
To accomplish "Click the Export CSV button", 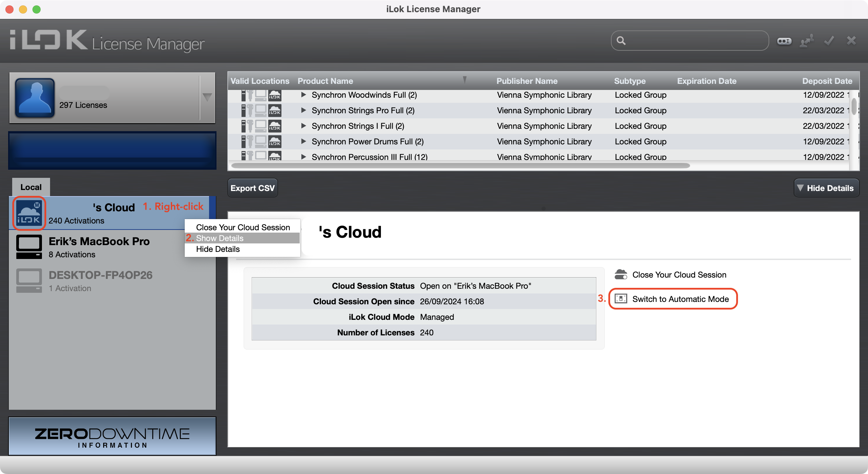I will pos(253,188).
